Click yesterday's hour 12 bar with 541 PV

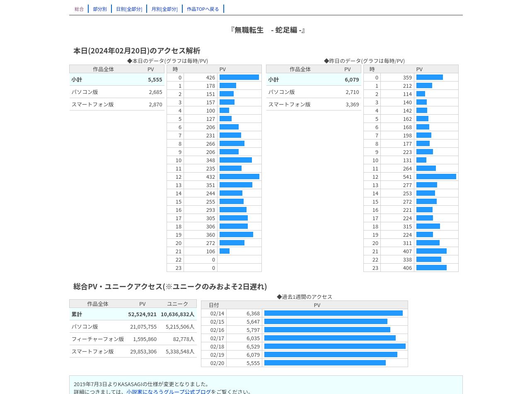click(436, 177)
